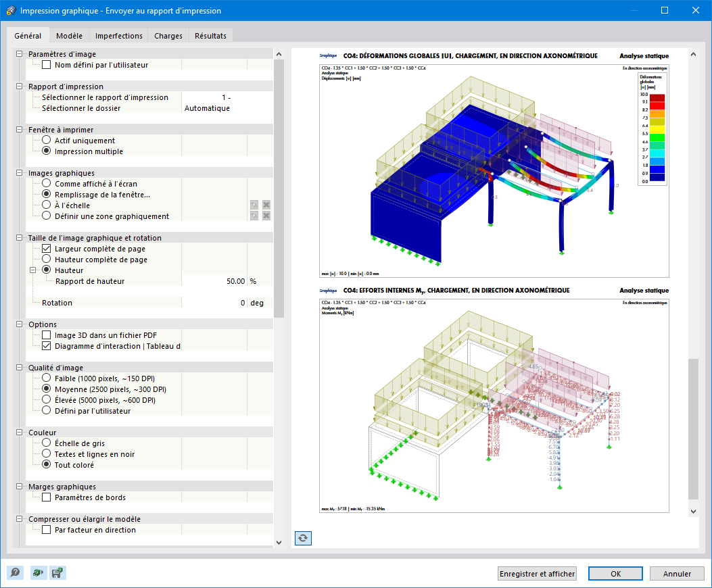712x588 pixels.
Task: Open the Charges tab
Action: coord(168,35)
